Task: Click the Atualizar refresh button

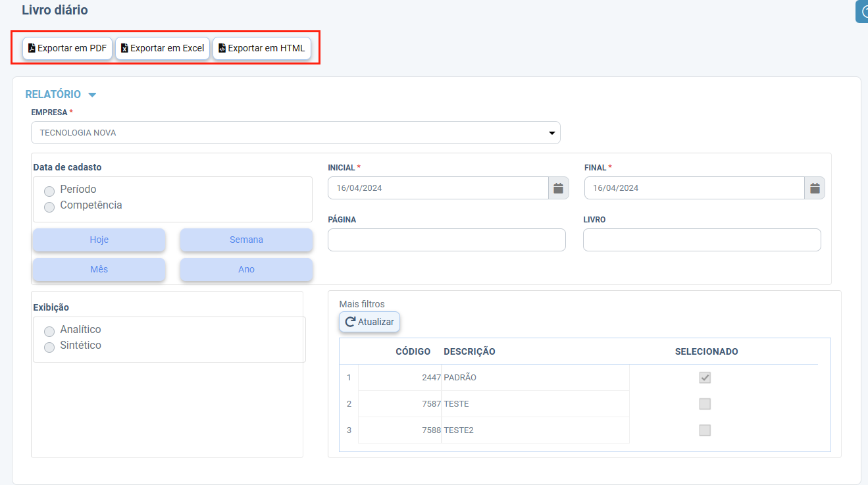Action: pyautogui.click(x=369, y=322)
